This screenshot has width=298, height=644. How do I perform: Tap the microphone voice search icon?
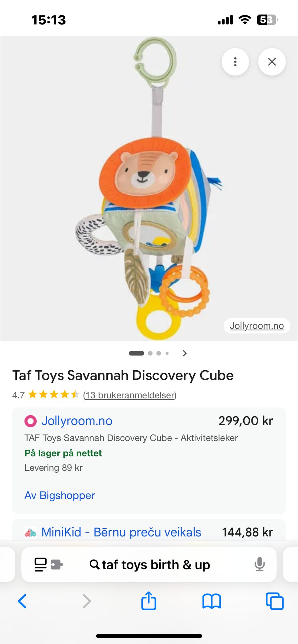tap(260, 564)
